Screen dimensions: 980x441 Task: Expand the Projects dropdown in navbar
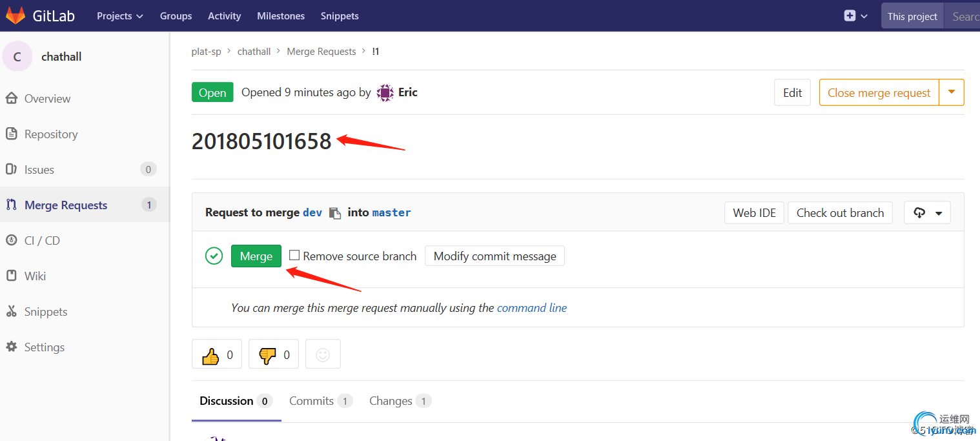[120, 15]
